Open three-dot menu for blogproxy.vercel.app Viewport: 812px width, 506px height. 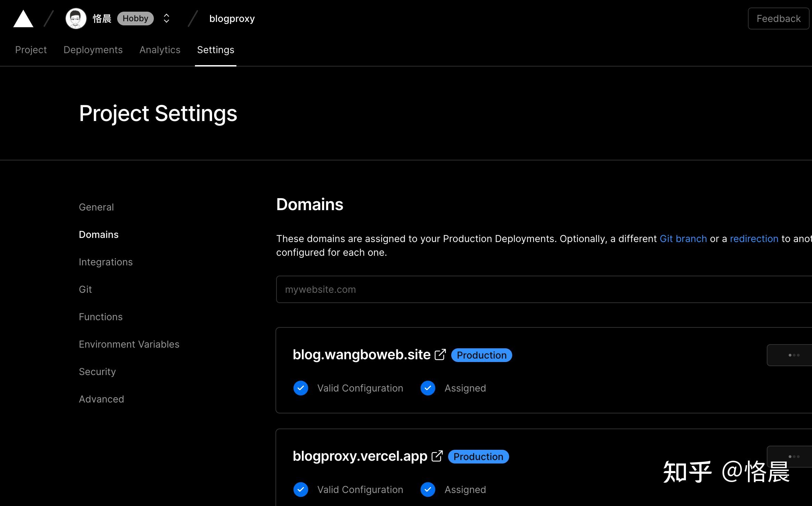point(793,457)
